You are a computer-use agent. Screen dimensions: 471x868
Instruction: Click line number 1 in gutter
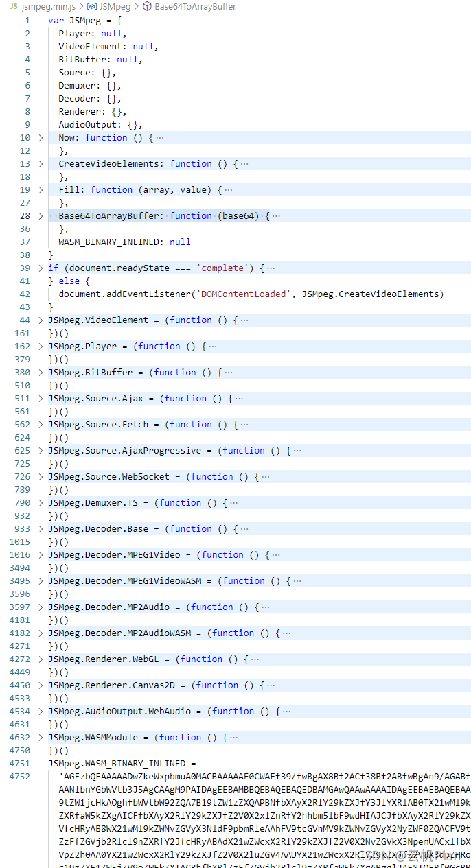27,21
